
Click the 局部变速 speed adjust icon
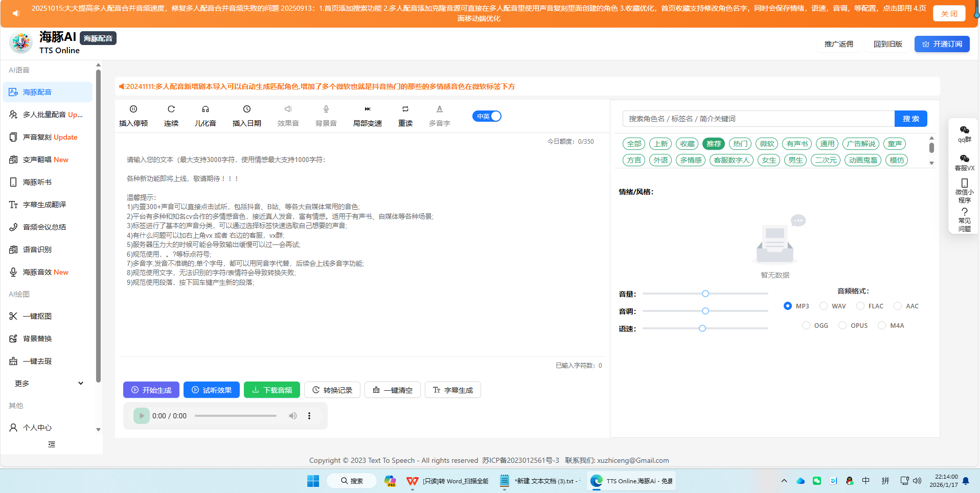tap(367, 115)
